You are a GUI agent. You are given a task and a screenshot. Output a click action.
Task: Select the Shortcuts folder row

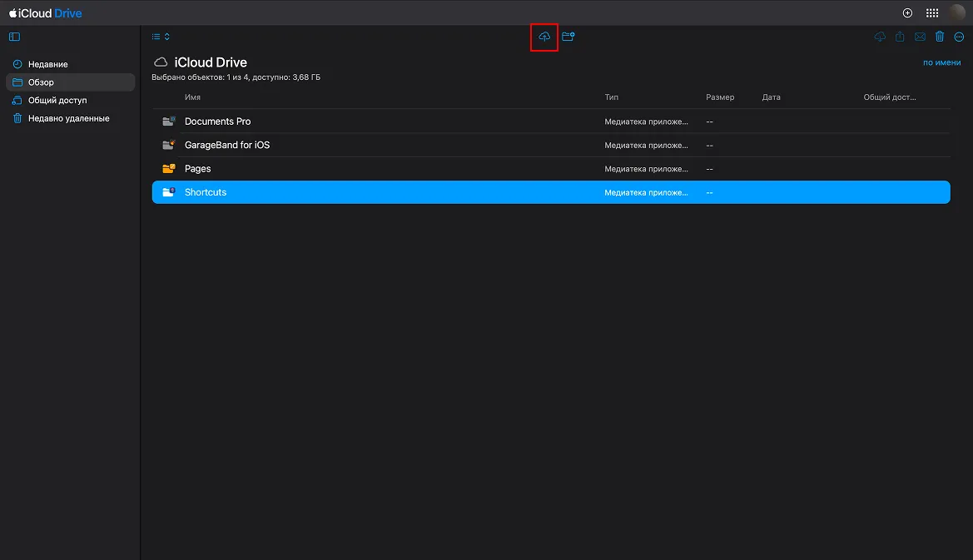pyautogui.click(x=551, y=192)
